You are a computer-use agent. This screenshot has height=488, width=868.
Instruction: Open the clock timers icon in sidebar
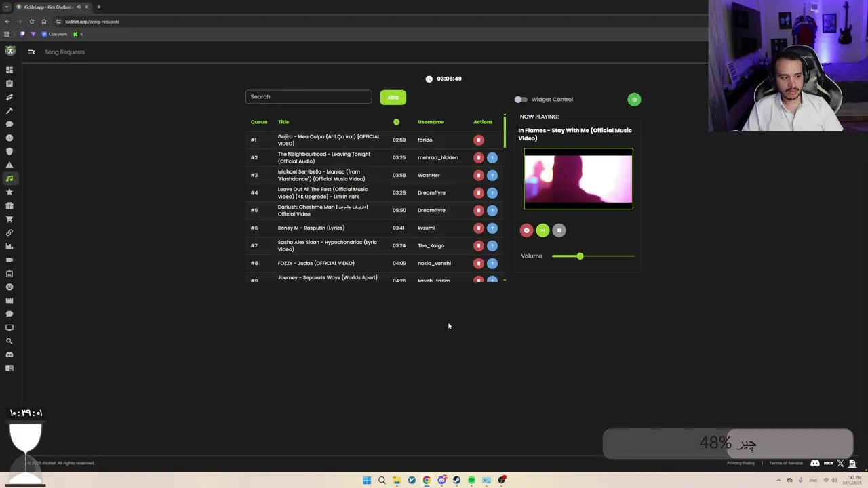[9, 138]
